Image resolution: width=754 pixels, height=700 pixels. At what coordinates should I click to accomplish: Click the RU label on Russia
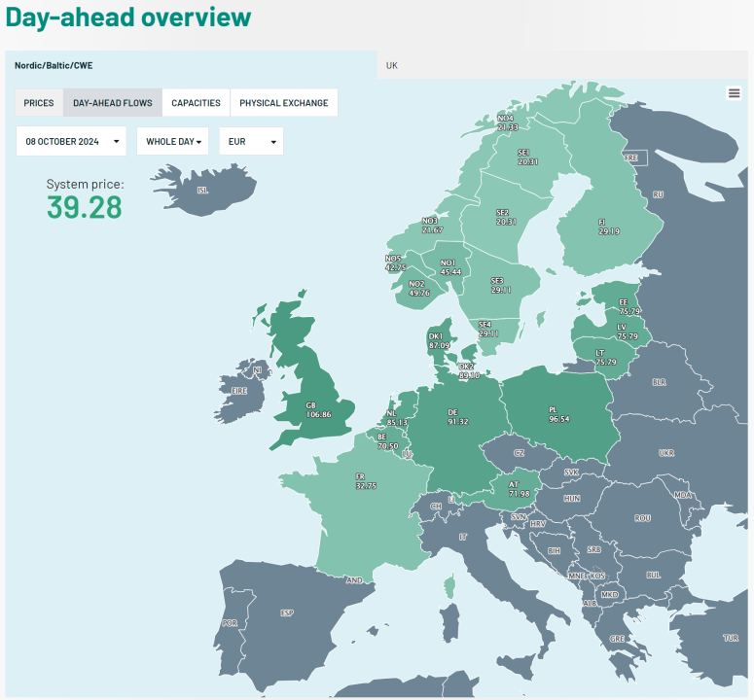[x=658, y=194]
